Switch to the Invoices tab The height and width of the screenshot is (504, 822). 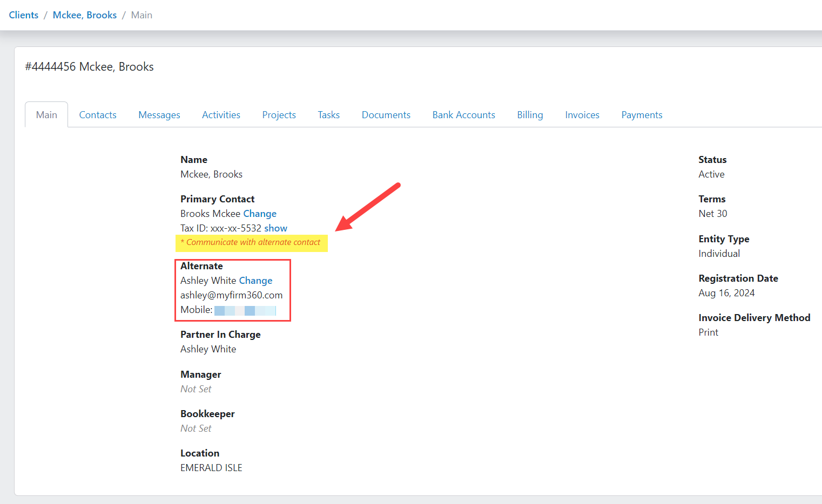pos(582,114)
